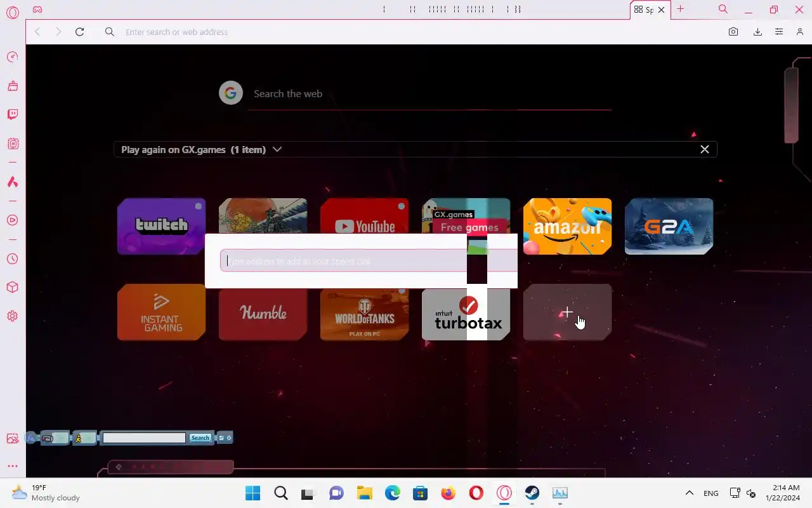Viewport: 812px width, 508px height.
Task: Open sidebar setup three-dots menu
Action: coord(12,466)
